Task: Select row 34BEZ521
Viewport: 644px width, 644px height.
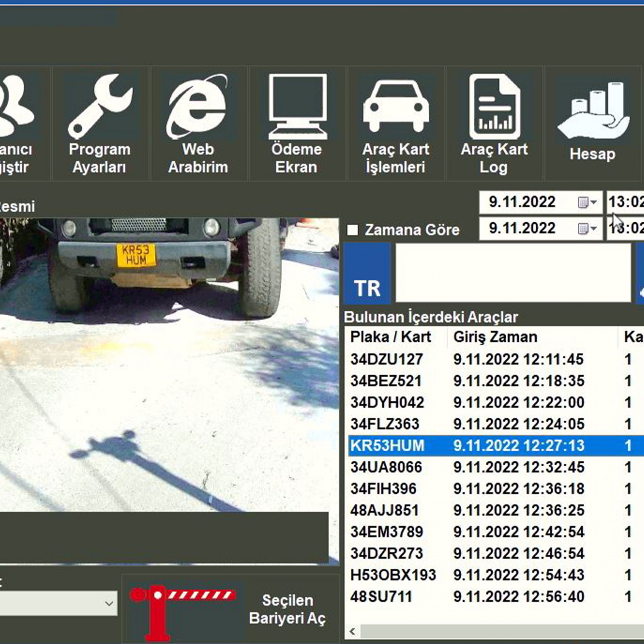Action: pos(496,381)
